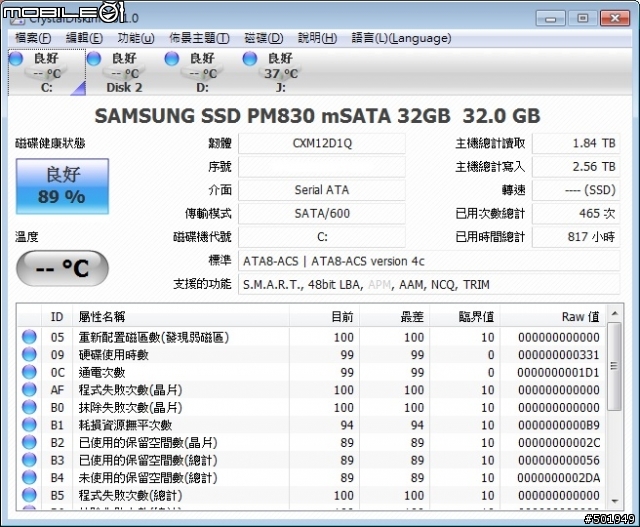Click raw value 0000000000B9
Viewport: 640px width, 527px height.
(558, 425)
